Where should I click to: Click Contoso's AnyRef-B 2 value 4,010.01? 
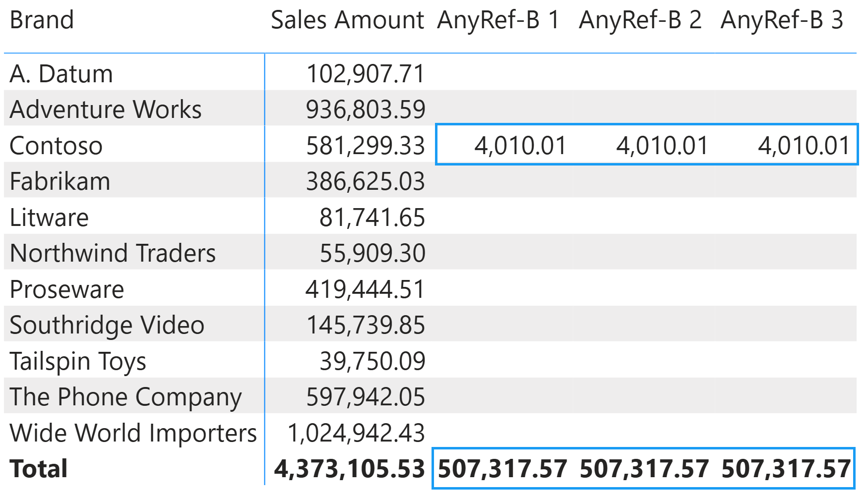pos(662,146)
